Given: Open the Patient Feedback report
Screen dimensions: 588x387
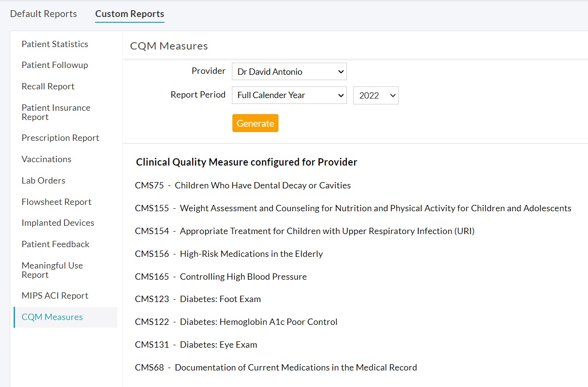Looking at the screenshot, I should click(x=55, y=244).
